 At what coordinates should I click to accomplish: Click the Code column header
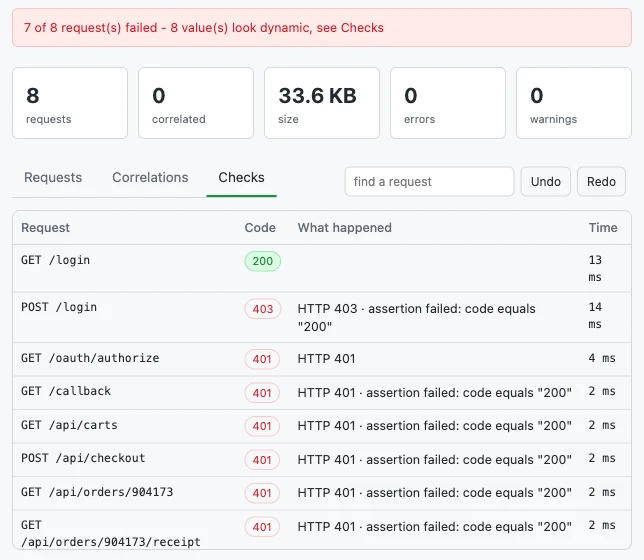[260, 228]
